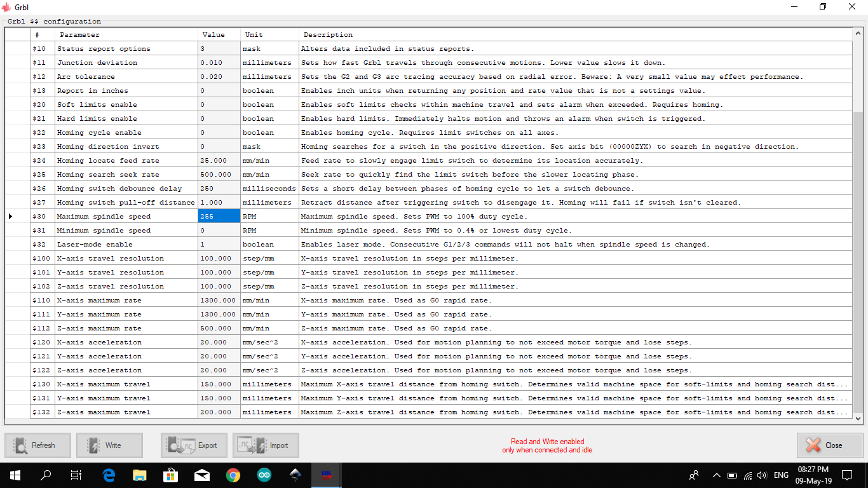The height and width of the screenshot is (488, 868).
Task: Click the Unit column header
Action: [x=269, y=35]
